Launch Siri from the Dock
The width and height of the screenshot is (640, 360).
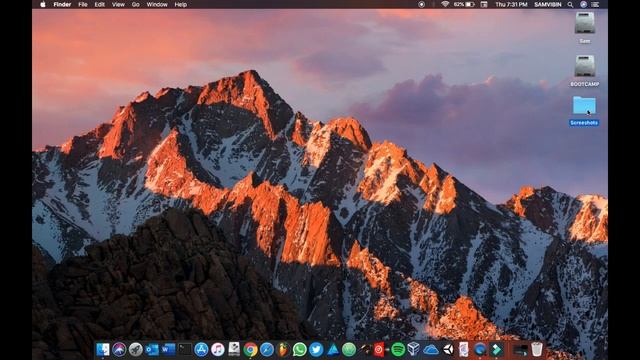[x=119, y=349]
